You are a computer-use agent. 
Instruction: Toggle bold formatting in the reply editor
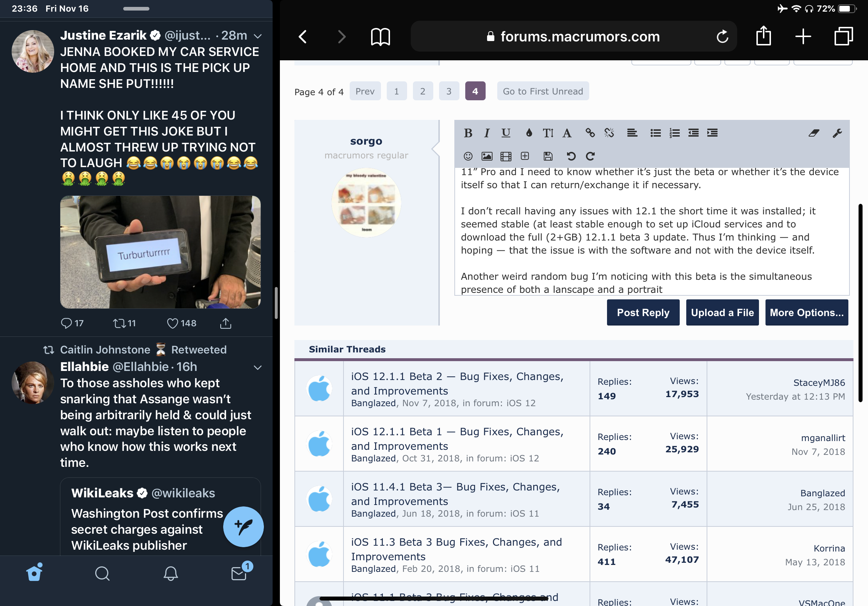coord(468,133)
